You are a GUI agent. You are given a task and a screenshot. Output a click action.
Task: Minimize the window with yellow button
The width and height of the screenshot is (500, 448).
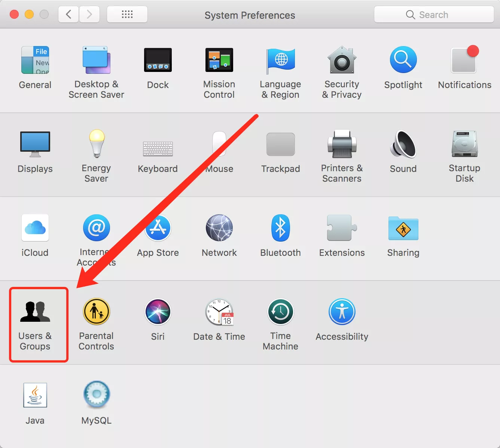coord(29,15)
